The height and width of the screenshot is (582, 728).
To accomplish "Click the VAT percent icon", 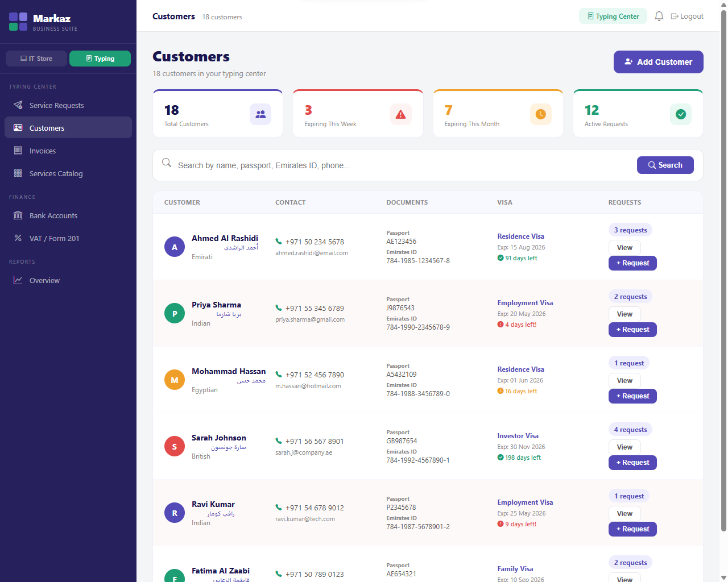I will (18, 238).
